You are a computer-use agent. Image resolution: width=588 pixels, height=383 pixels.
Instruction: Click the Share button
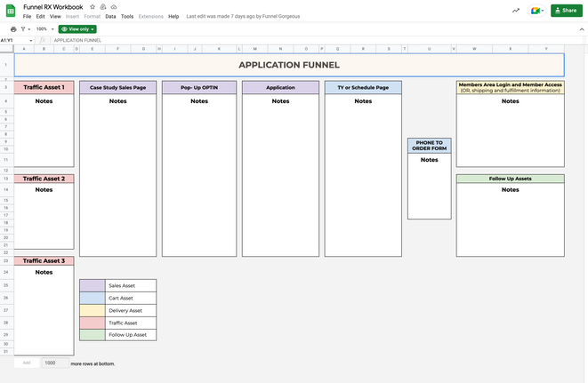pyautogui.click(x=566, y=11)
